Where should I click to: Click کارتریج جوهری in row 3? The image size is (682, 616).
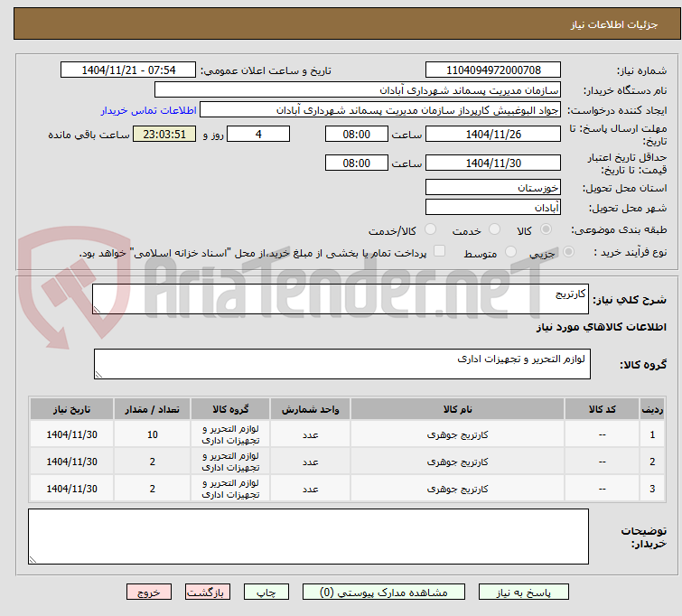point(458,489)
